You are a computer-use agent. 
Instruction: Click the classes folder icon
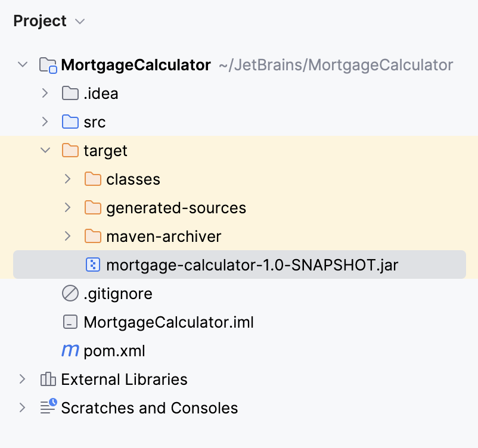92,179
